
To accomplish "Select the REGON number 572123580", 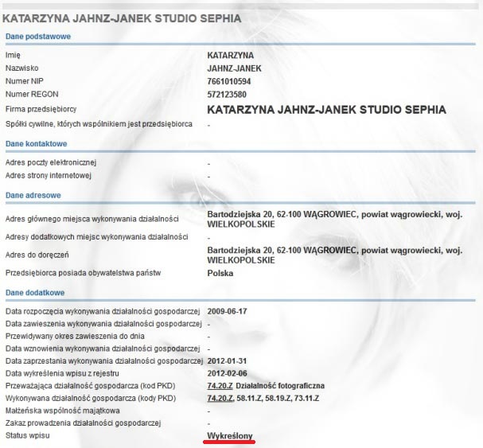I will pos(227,95).
